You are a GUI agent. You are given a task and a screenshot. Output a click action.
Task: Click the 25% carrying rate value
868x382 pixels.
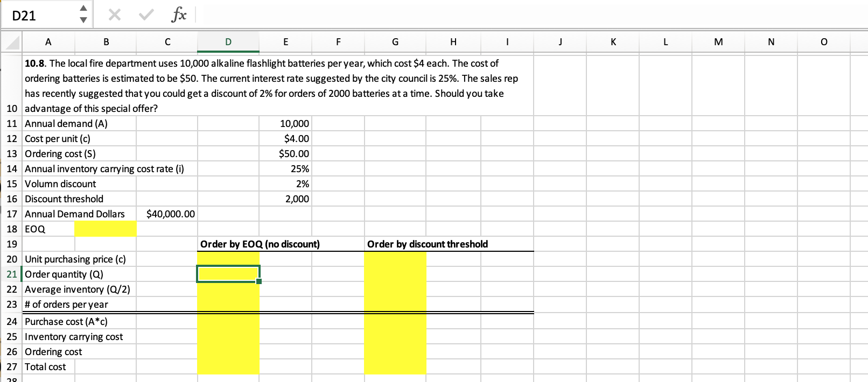300,169
